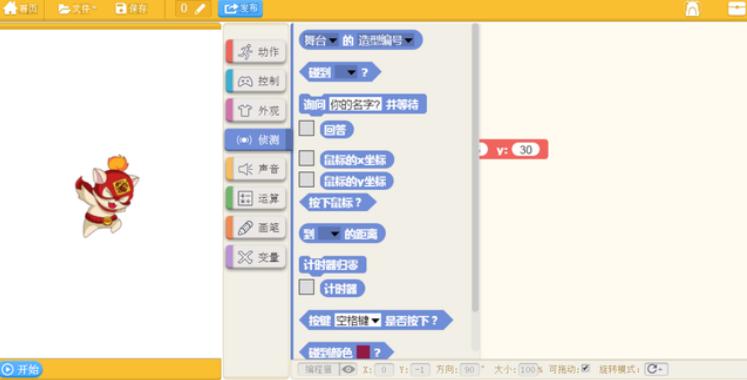Screen dimensions: 747x380
Task: Open the 变量 variables category
Action: click(x=256, y=257)
